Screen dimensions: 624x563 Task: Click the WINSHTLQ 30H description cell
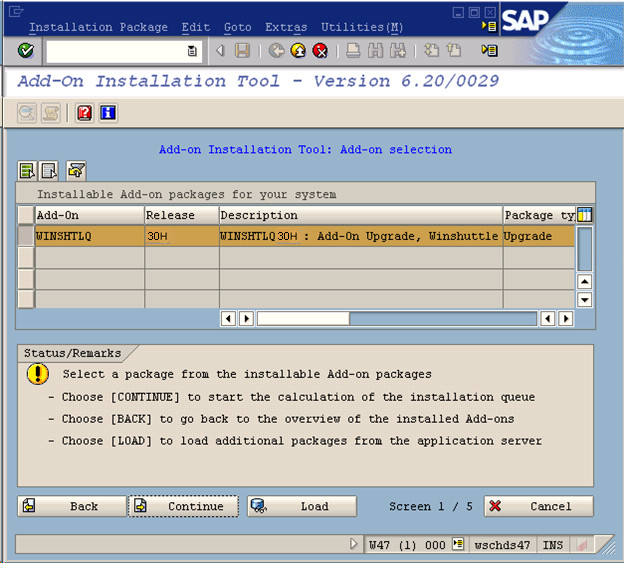point(361,236)
